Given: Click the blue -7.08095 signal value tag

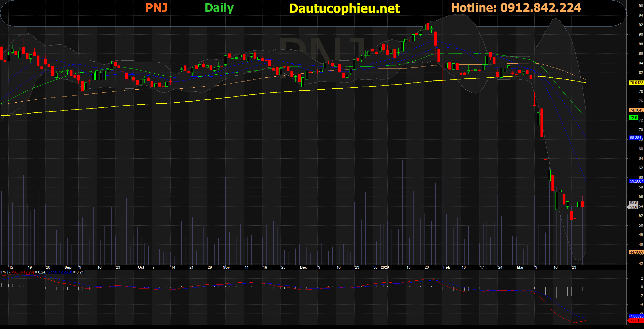Looking at the screenshot, I should click(x=636, y=316).
